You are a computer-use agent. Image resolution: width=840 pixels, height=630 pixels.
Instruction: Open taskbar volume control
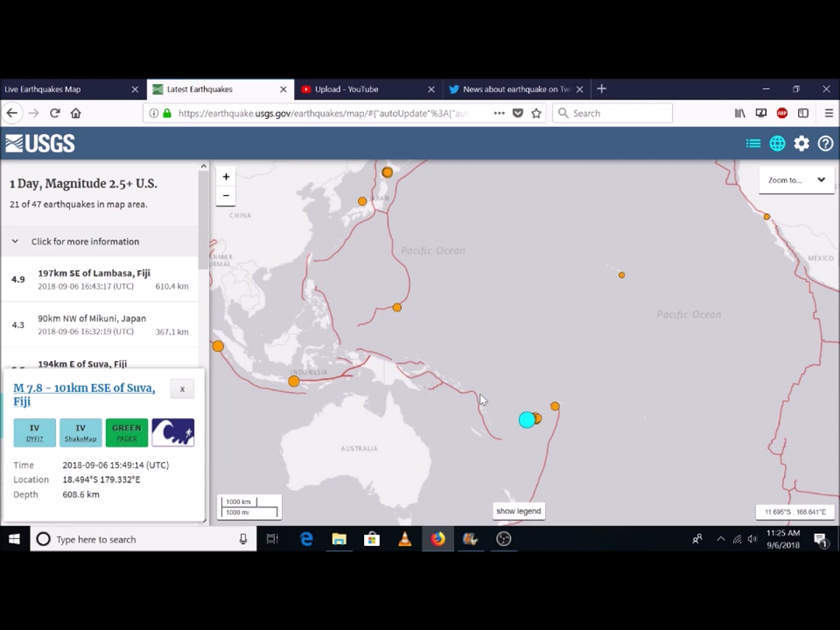[x=752, y=539]
